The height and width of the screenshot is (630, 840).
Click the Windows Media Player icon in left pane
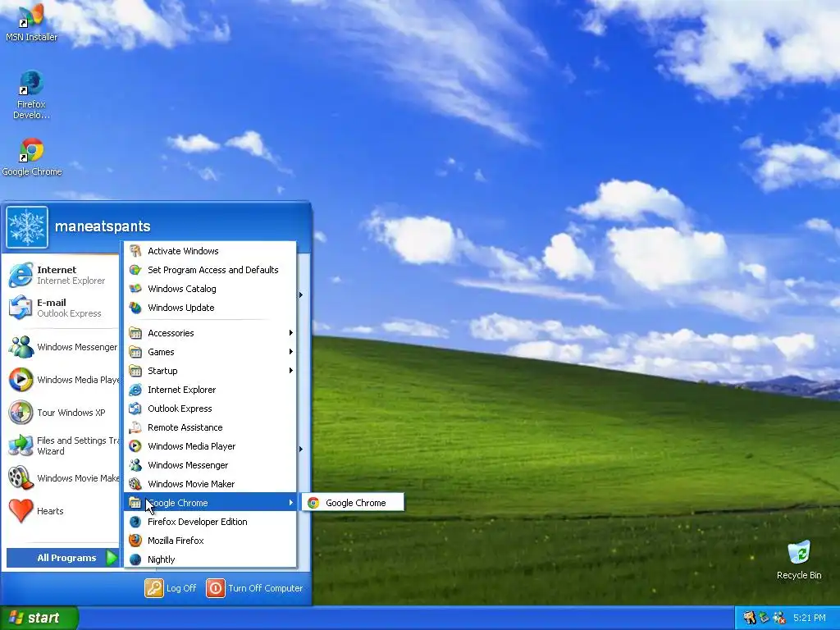pyautogui.click(x=21, y=380)
